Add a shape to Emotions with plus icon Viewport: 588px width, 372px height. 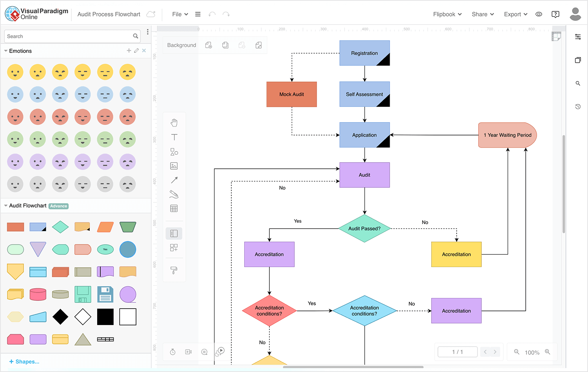(x=129, y=51)
